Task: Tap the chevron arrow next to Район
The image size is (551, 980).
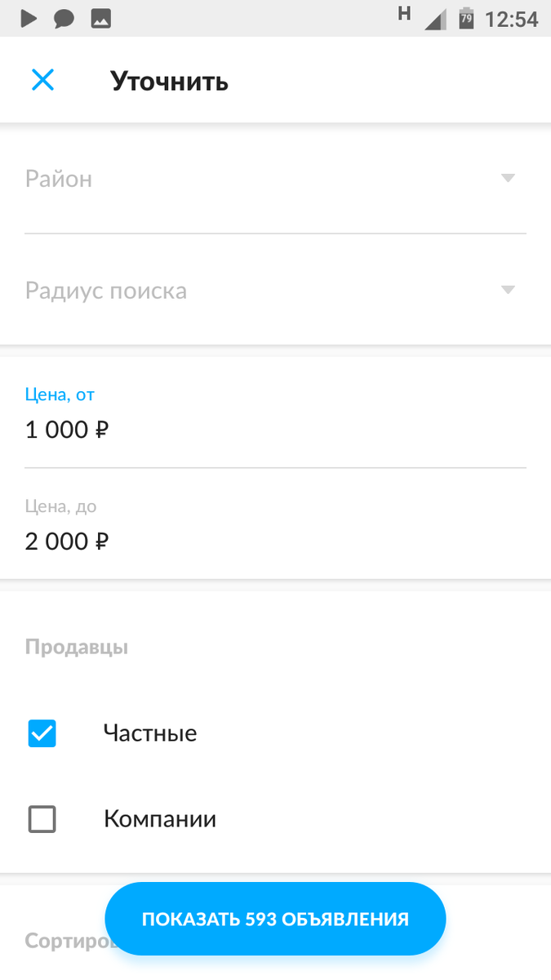Action: (508, 179)
